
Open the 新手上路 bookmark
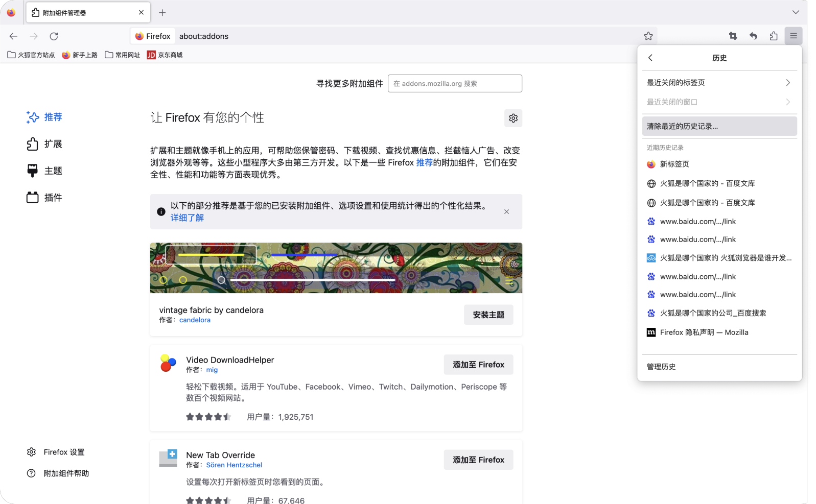coord(80,55)
